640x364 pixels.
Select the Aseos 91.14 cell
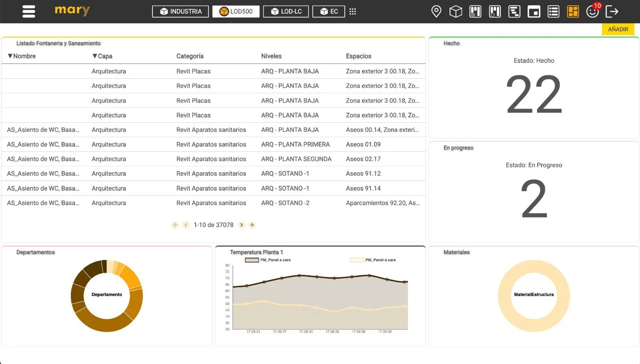pos(363,188)
